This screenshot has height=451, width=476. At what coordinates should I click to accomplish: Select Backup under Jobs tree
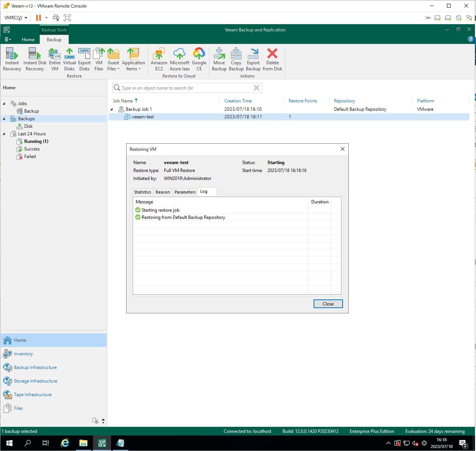[x=31, y=111]
